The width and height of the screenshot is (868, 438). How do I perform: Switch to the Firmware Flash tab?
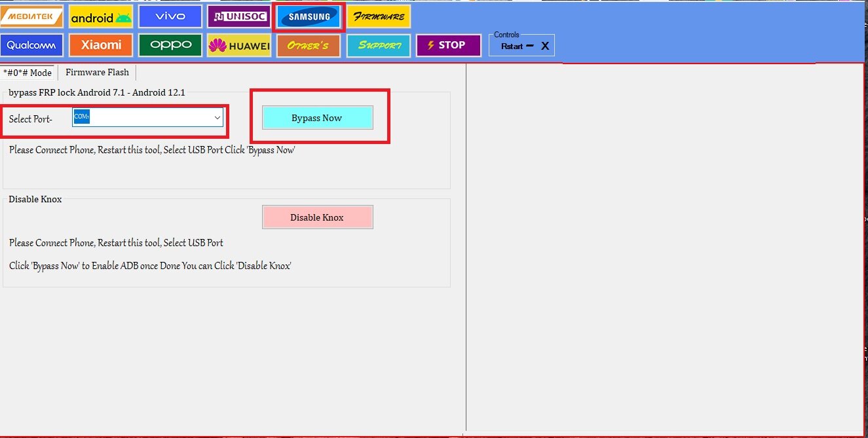[x=97, y=72]
